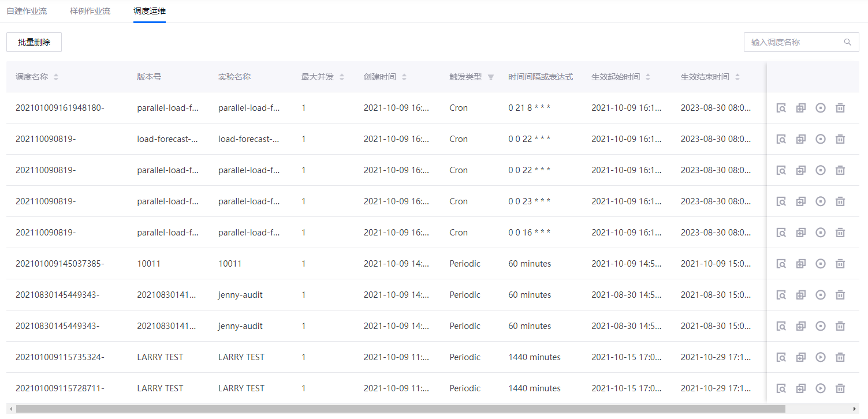Click '60 minutes' in the 10011 row
Image resolution: width=868 pixels, height=419 pixels.
(530, 264)
